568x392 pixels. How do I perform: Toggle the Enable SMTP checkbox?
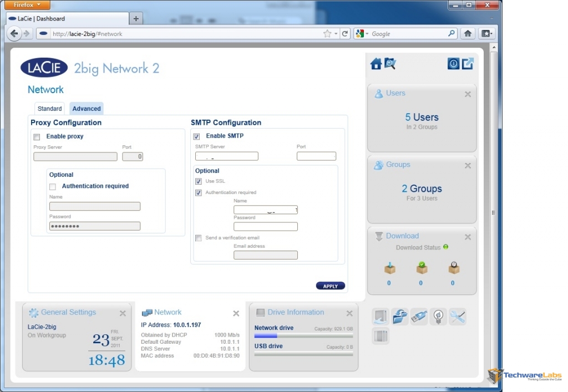tap(196, 136)
